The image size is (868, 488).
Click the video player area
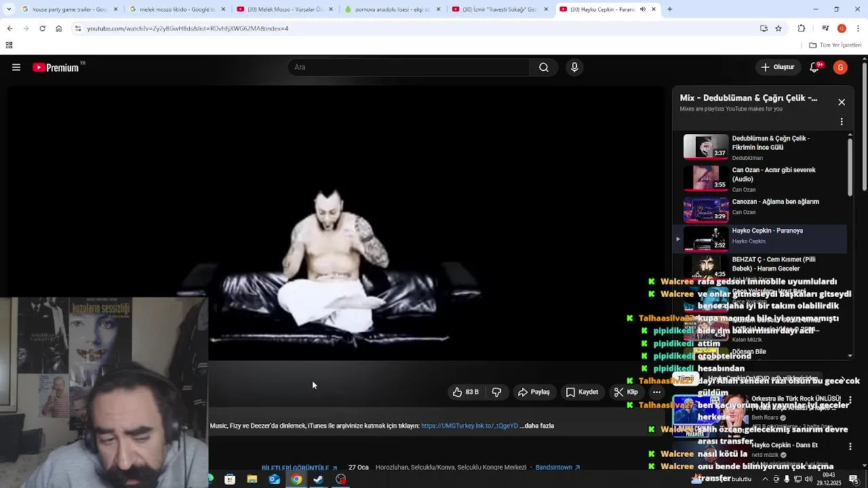point(336,224)
